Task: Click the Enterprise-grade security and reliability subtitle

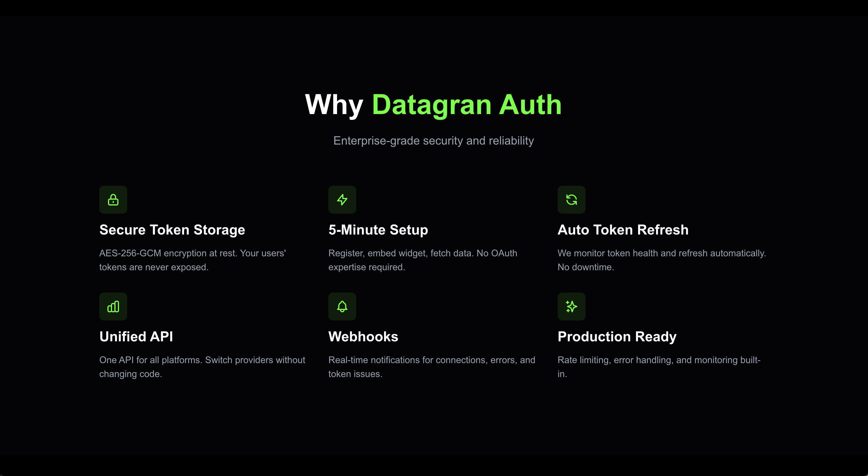Action: tap(434, 141)
